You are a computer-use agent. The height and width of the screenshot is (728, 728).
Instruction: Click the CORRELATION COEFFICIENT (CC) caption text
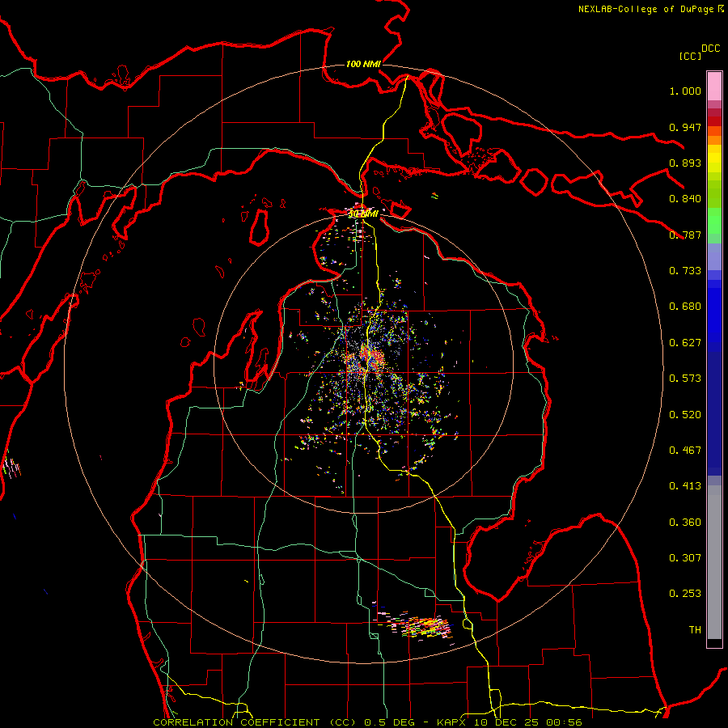255,722
